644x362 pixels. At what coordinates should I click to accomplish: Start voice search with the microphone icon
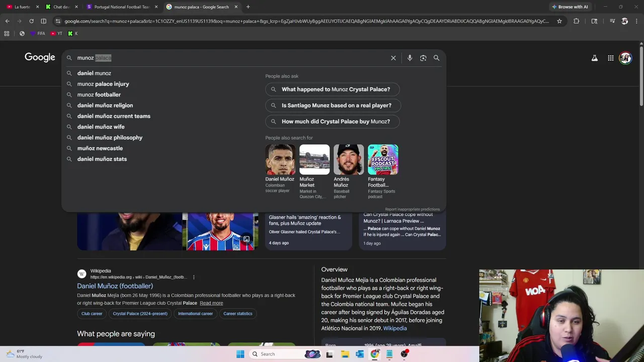410,58
